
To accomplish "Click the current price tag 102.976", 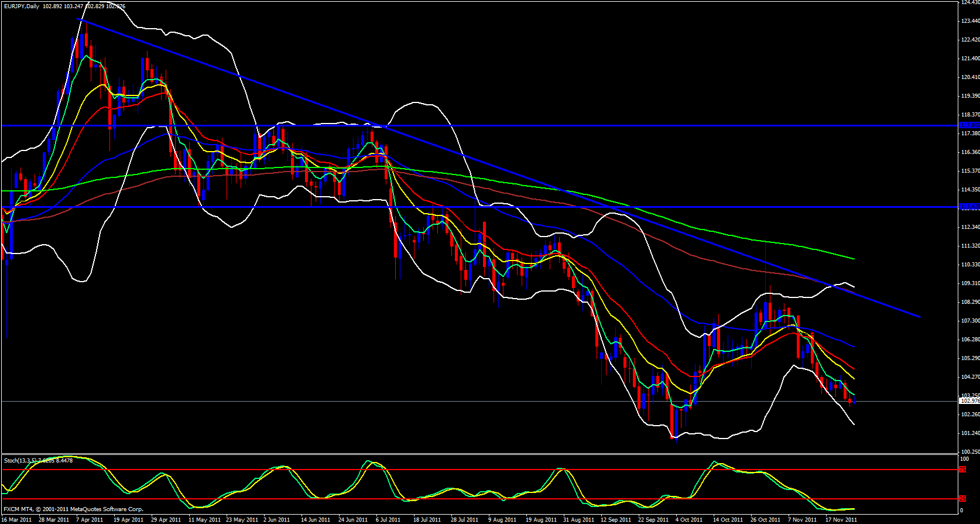I will point(969,401).
